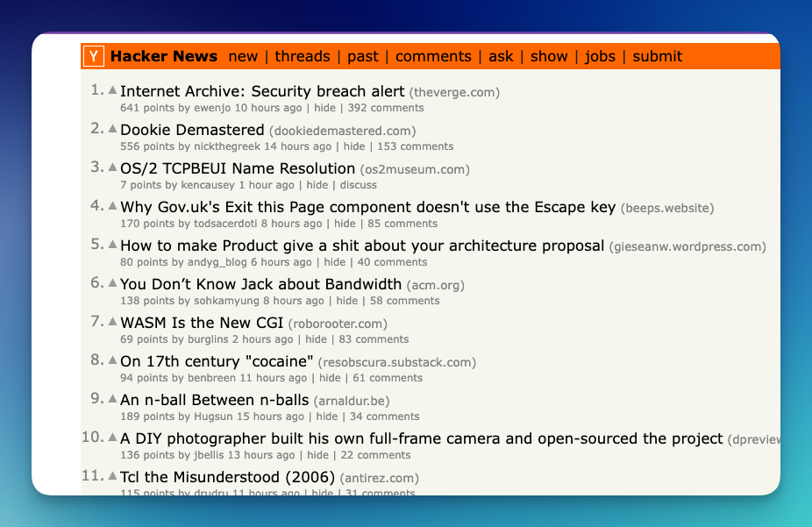
Task: View 83 comments on WASM story
Action: pyautogui.click(x=374, y=339)
